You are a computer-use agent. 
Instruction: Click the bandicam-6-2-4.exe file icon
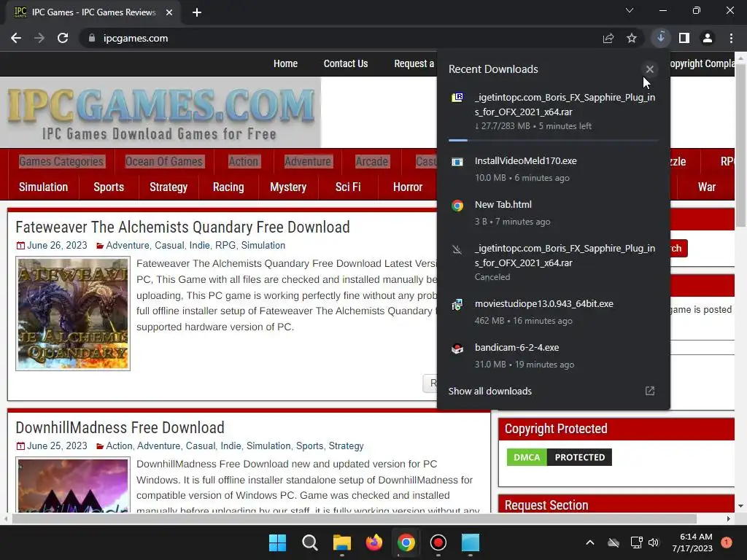click(x=457, y=349)
